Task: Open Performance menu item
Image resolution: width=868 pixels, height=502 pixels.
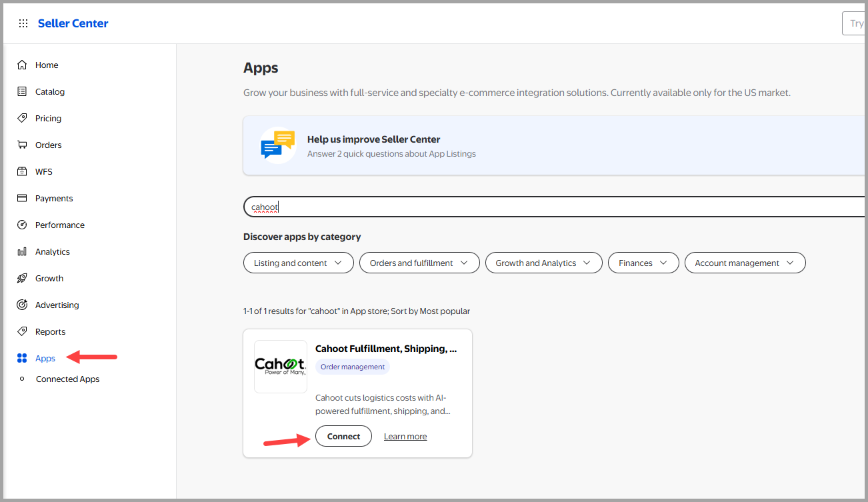Action: 60,225
